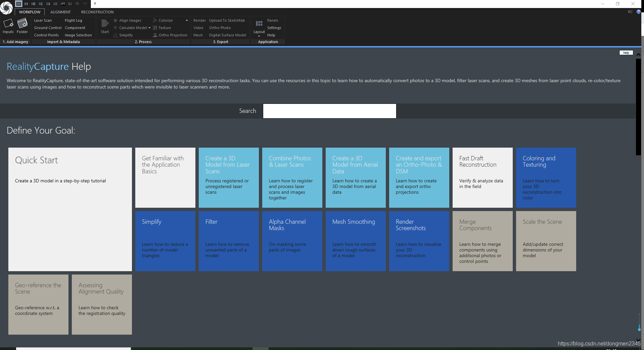This screenshot has height=350, width=644.
Task: Click Digital Surface Model export
Action: pyautogui.click(x=227, y=35)
